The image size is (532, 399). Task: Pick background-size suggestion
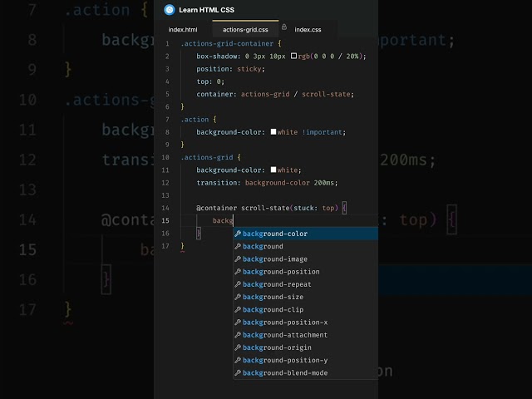(x=306, y=297)
